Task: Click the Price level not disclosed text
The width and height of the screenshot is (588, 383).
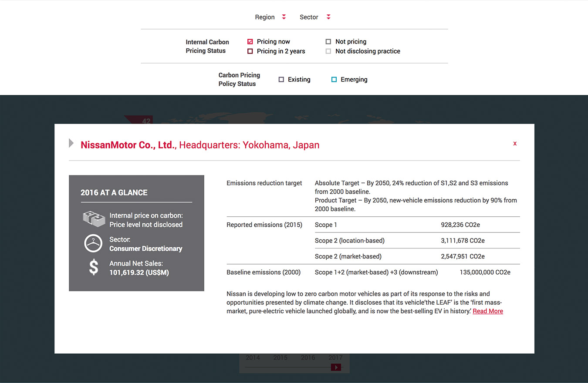Action: 146,225
